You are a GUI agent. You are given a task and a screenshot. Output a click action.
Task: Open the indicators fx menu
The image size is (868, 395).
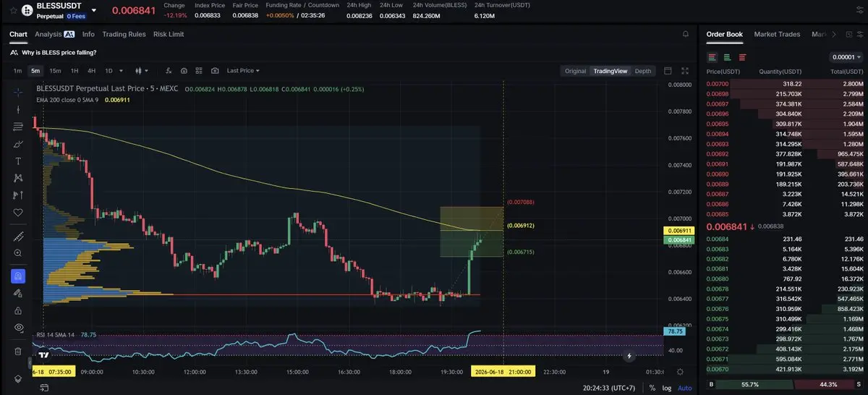point(169,71)
